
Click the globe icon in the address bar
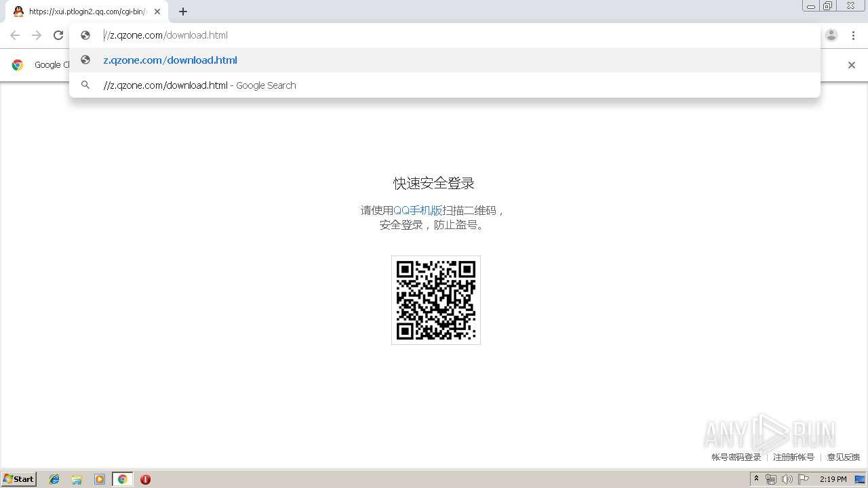coord(85,35)
